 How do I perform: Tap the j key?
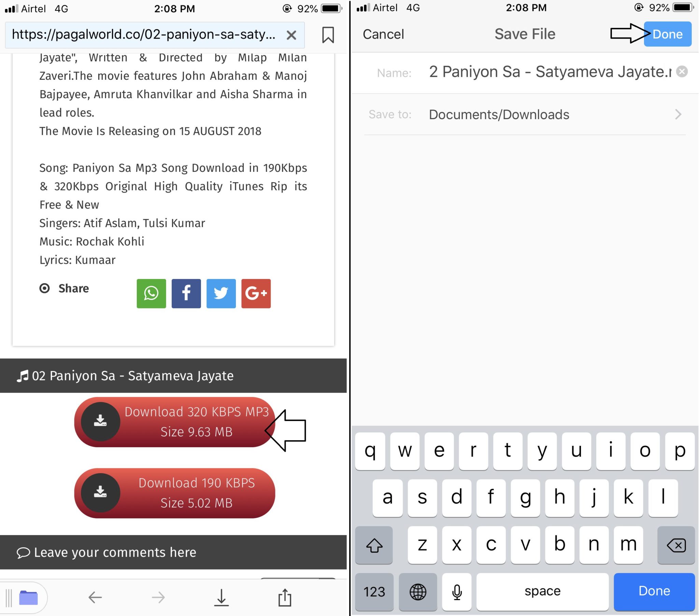[x=594, y=498]
